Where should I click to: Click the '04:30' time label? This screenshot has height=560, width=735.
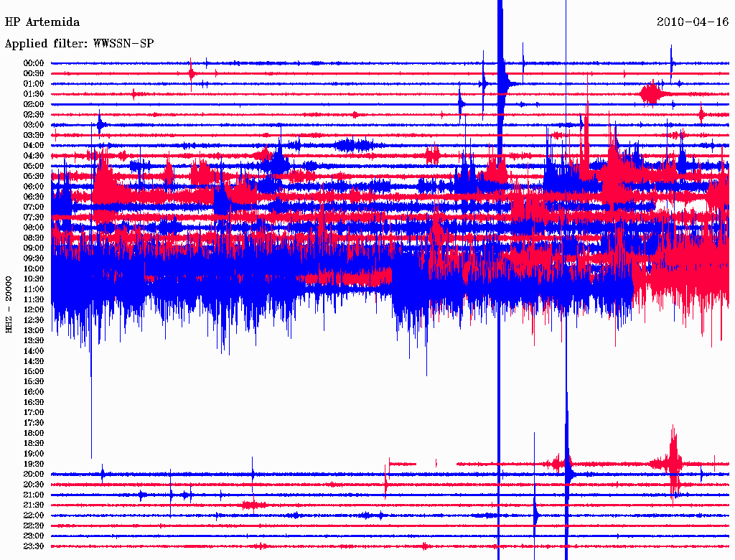34,156
